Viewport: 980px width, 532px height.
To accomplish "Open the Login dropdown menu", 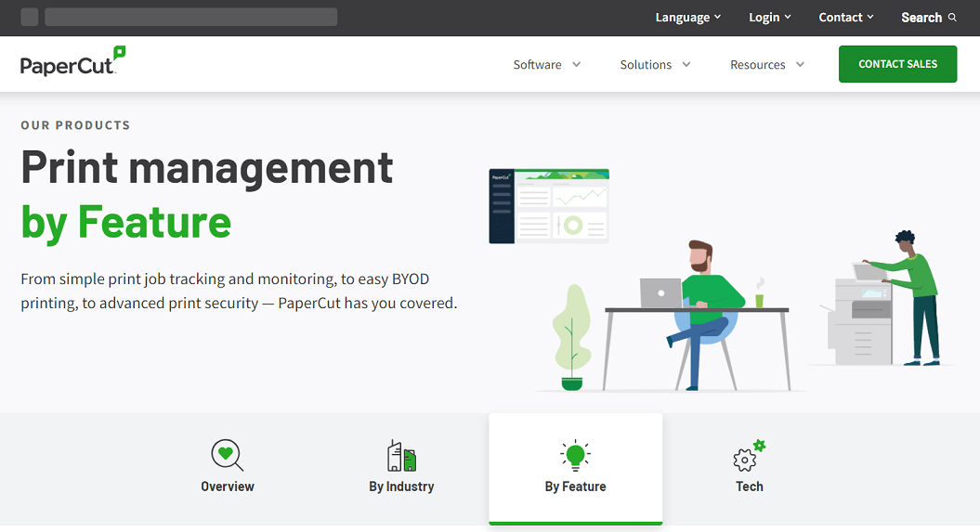I will coord(770,18).
